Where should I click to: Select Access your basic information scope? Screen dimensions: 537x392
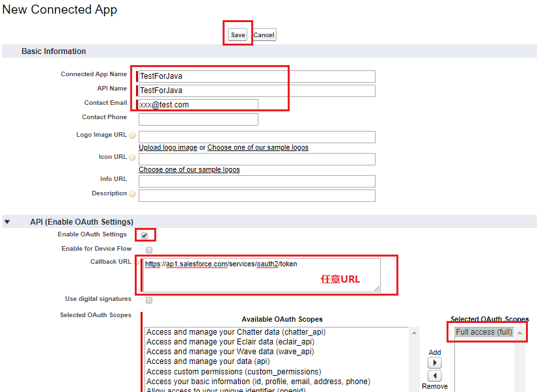point(258,382)
